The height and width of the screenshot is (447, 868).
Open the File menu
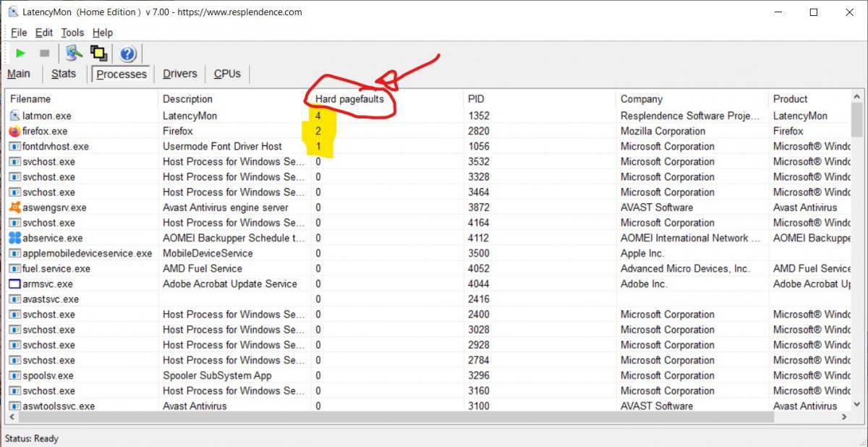coord(18,33)
